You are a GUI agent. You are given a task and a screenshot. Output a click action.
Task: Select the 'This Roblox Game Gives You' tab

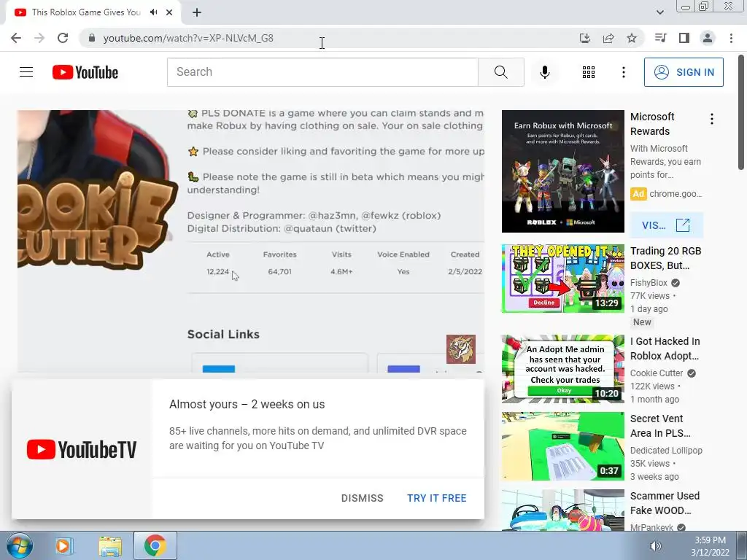86,12
